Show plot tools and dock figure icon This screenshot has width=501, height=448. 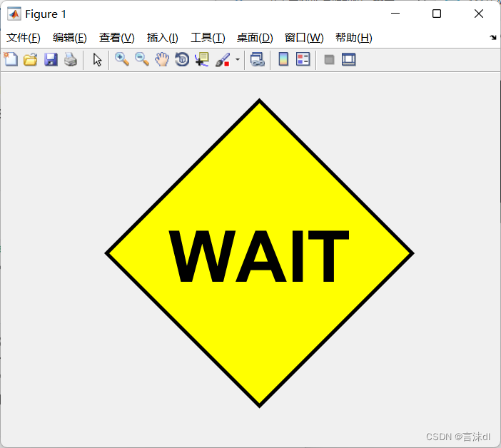348,59
